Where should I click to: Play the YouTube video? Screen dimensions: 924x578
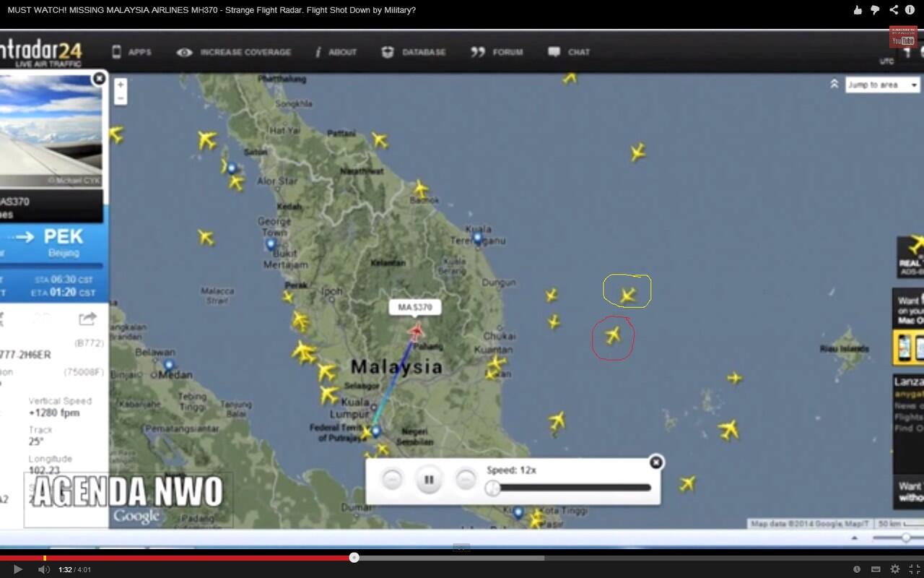click(18, 569)
